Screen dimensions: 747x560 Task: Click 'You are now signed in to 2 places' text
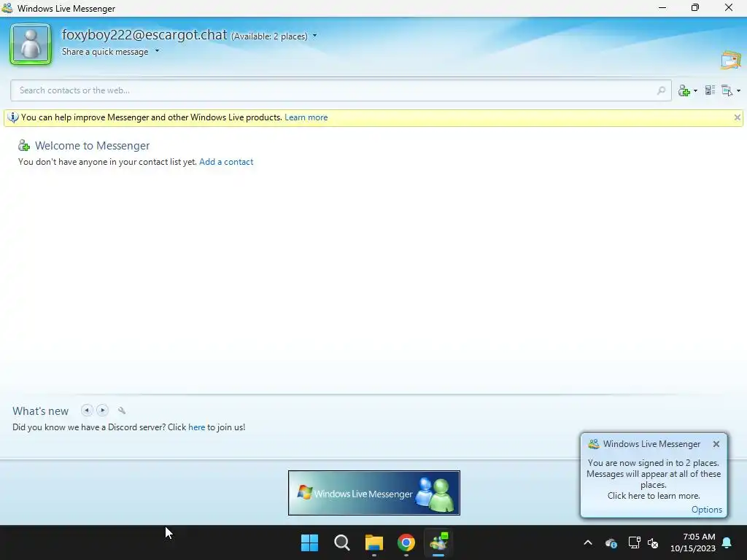point(653,463)
